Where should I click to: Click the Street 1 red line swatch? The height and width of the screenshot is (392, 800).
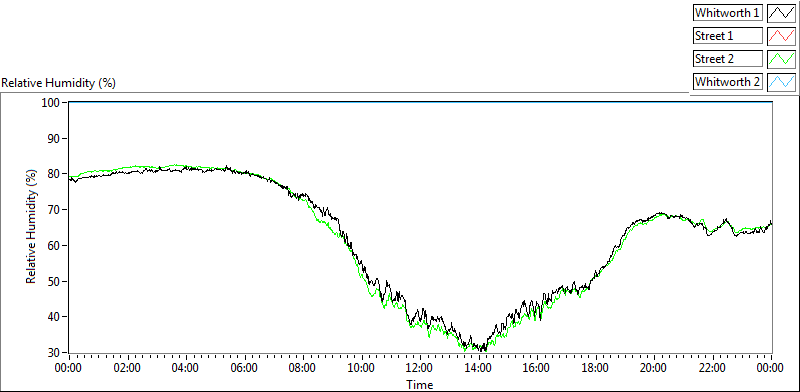[781, 36]
